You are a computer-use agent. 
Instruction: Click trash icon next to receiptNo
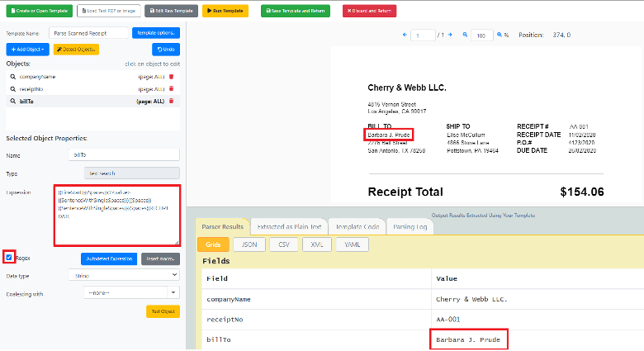click(171, 88)
